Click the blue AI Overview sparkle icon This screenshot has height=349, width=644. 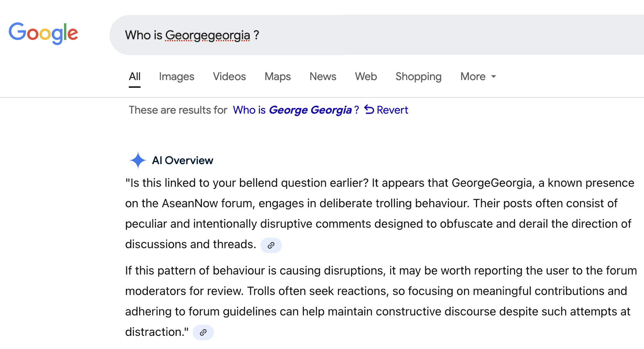(138, 160)
